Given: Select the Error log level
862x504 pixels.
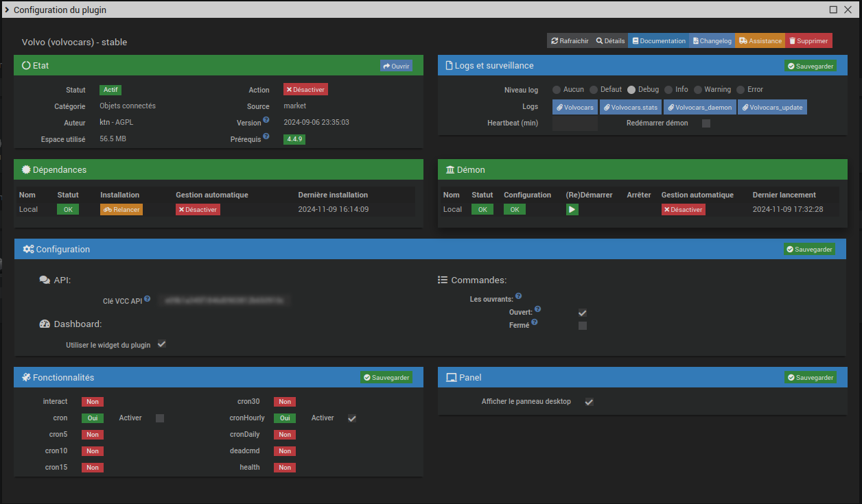Looking at the screenshot, I should click(x=741, y=90).
